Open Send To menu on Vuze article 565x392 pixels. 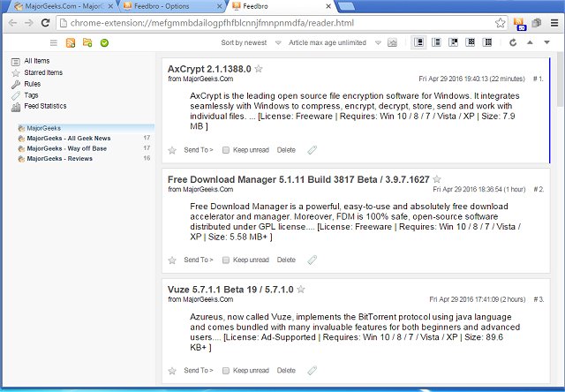pyautogui.click(x=198, y=371)
